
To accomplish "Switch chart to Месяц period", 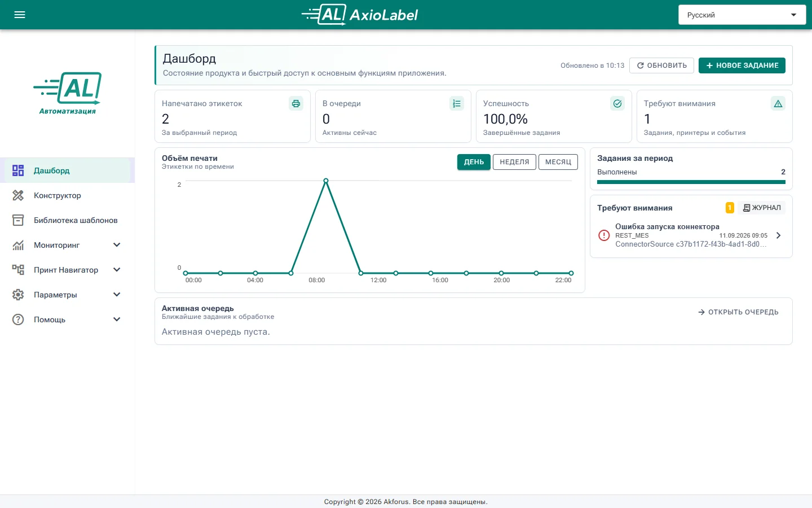I will click(558, 162).
